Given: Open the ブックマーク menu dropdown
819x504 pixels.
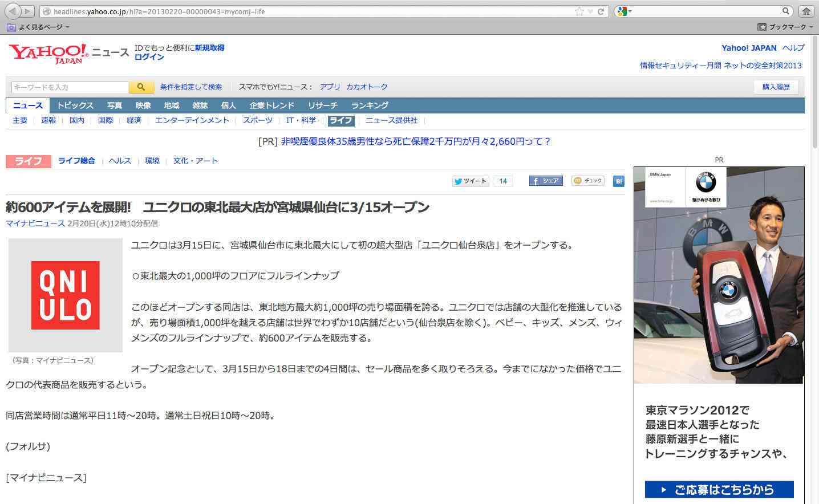Looking at the screenshot, I should tap(785, 27).
